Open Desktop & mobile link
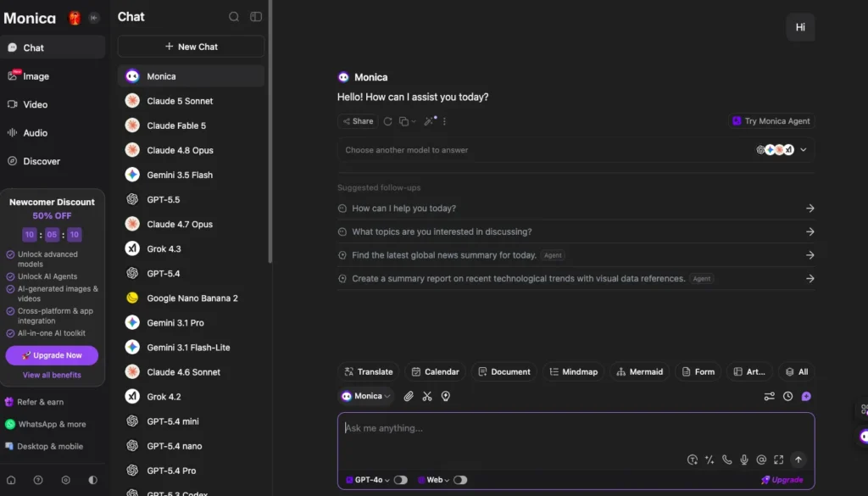 [44, 446]
